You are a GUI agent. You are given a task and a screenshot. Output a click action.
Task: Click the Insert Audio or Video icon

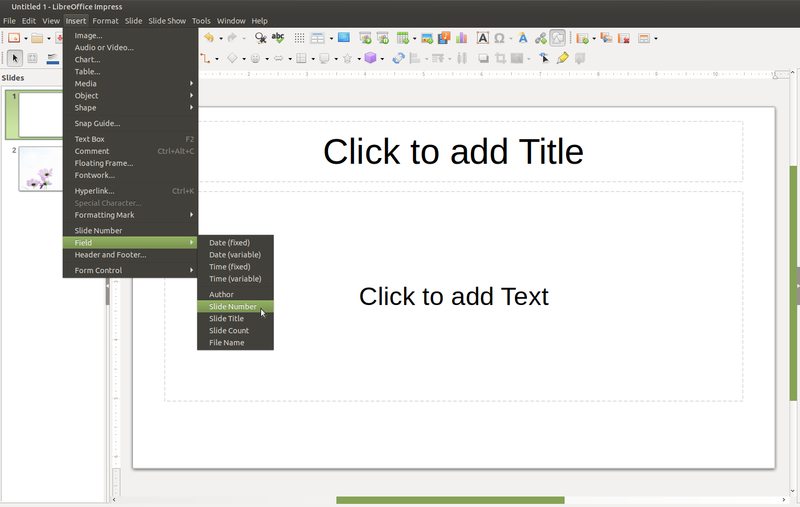click(444, 38)
